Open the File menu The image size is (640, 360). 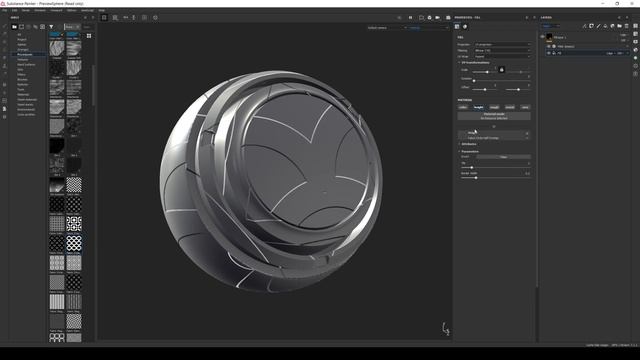(4, 10)
